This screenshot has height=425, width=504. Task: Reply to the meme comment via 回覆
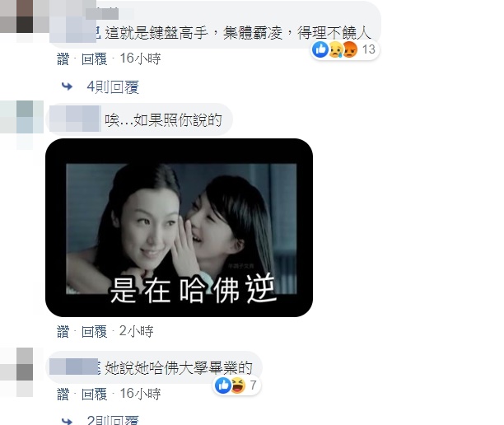tap(94, 331)
